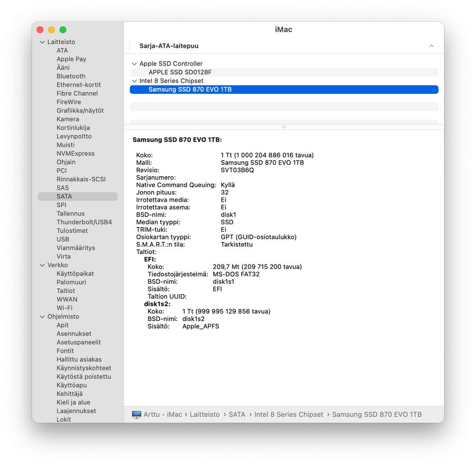Select FireWire in the sidebar
The image size is (476, 465).
tap(69, 102)
